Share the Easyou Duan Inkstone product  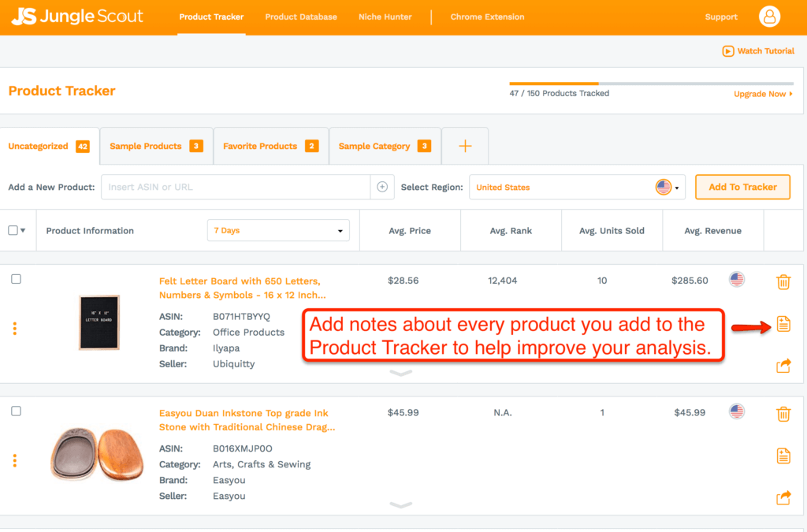point(783,497)
